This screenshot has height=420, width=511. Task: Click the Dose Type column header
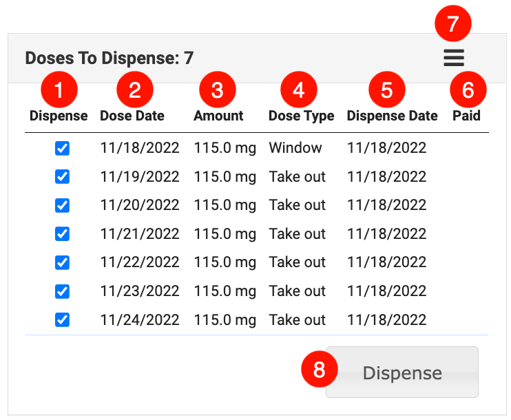coord(301,116)
